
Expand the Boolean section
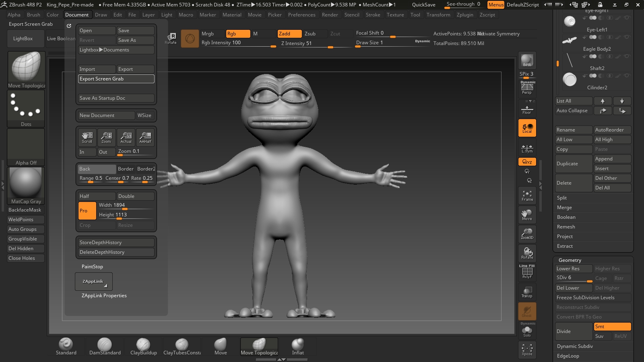566,217
